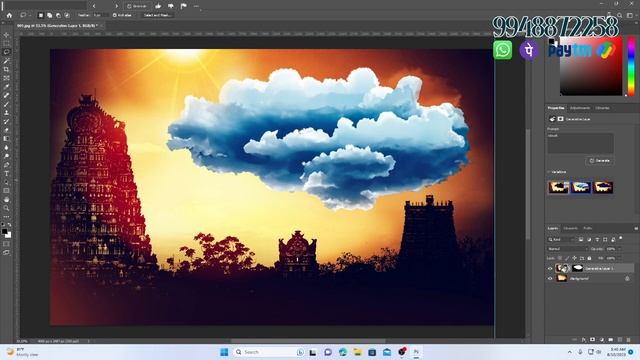640x360 pixels.
Task: Click the Select and Mask button
Action: click(x=157, y=15)
